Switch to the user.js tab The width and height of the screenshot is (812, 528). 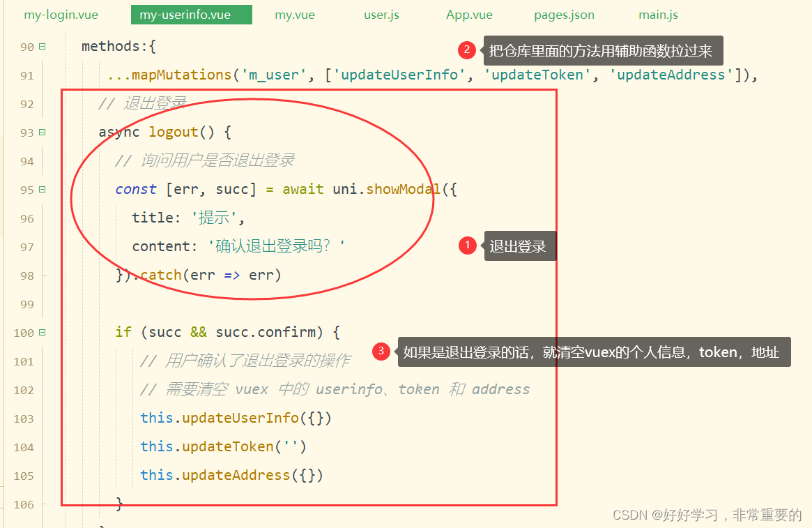[381, 14]
